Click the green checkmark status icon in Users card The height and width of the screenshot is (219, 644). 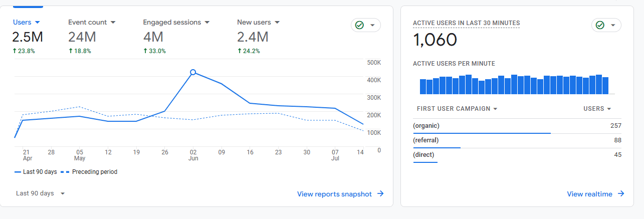(x=359, y=25)
